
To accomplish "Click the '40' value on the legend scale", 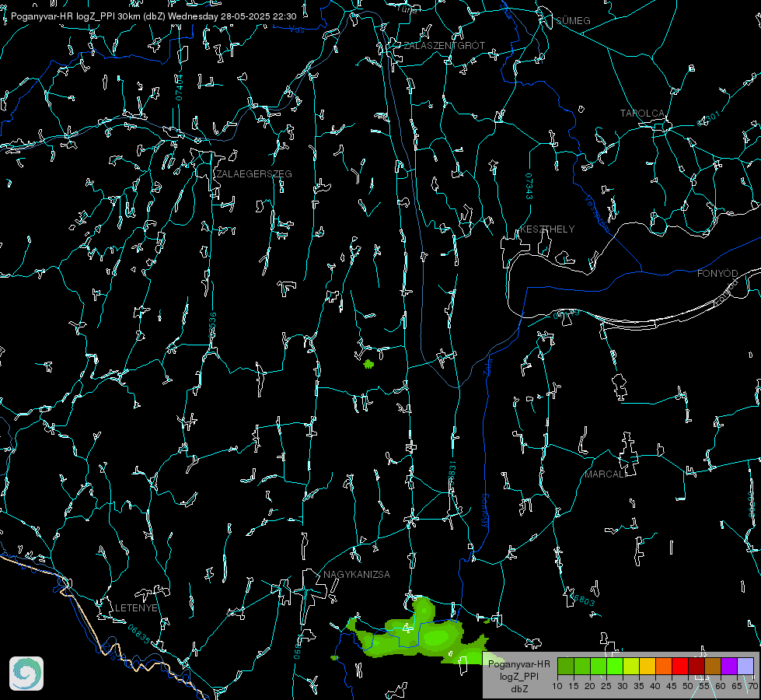I will [655, 686].
